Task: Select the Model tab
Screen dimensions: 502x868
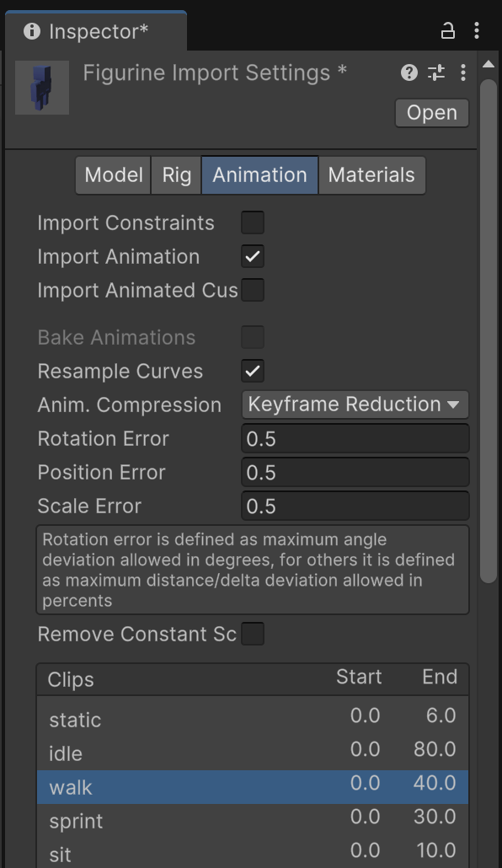Action: coord(114,175)
